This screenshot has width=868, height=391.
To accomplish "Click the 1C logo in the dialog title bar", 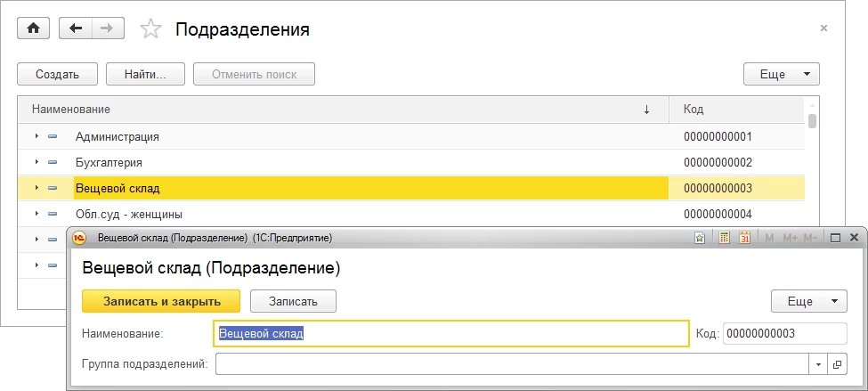I will (x=79, y=238).
